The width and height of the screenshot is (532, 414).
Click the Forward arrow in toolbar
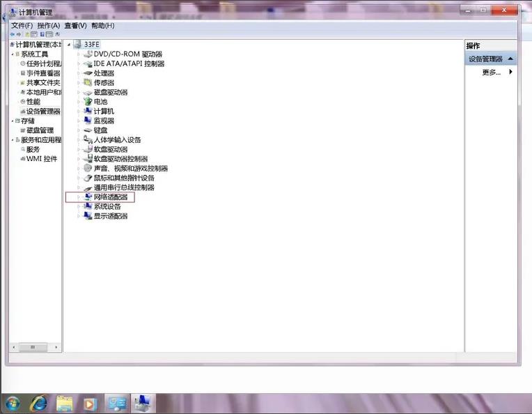[19, 34]
